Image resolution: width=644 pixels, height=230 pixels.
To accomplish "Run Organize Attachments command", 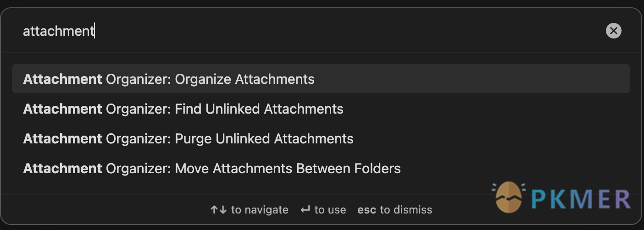I will coord(321,79).
